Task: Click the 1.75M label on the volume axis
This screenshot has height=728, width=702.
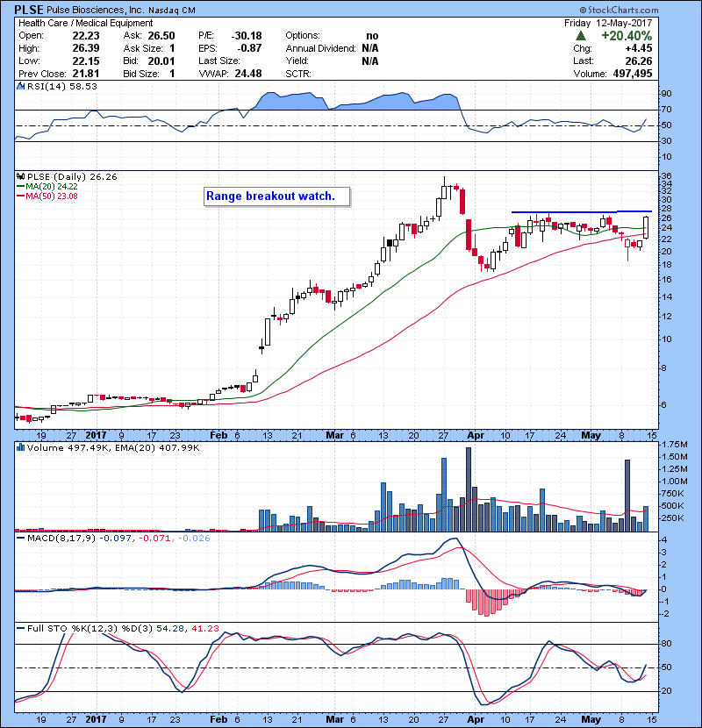Action: click(674, 444)
